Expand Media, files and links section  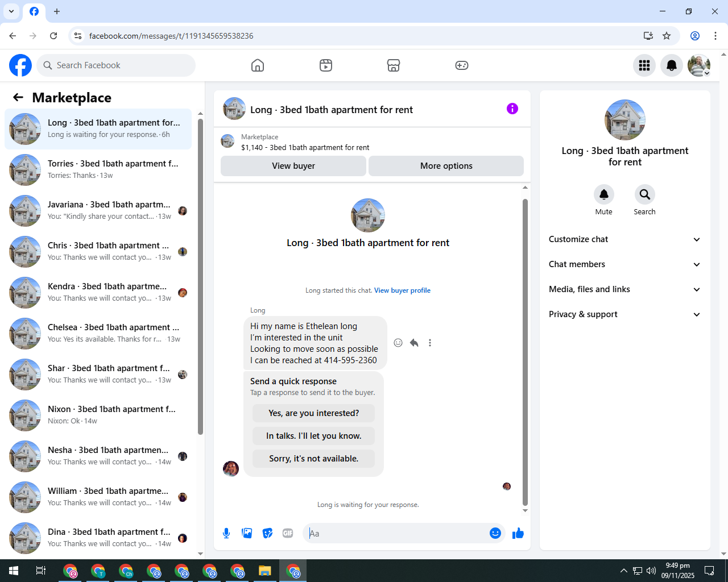625,289
